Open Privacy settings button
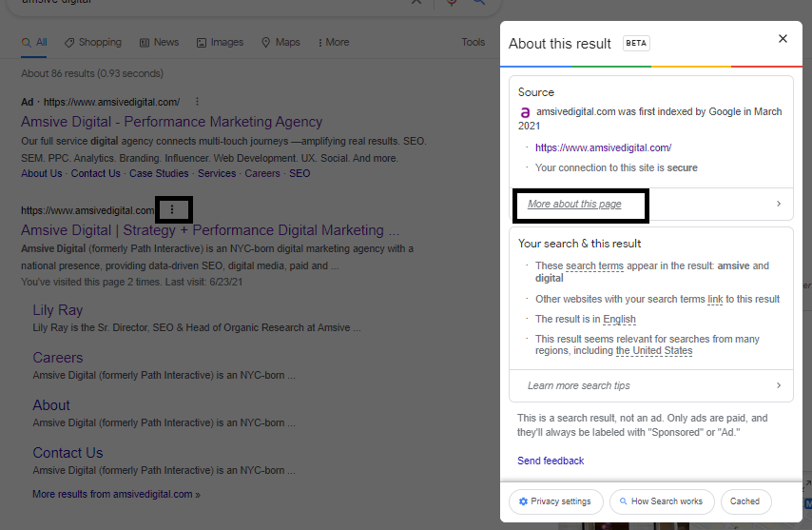Image resolution: width=812 pixels, height=530 pixels. (555, 501)
